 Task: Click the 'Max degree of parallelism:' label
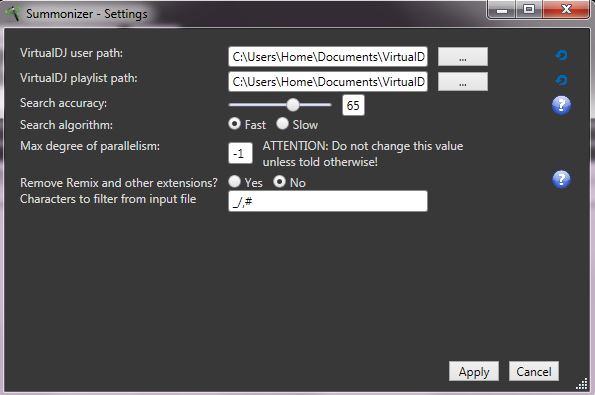pyautogui.click(x=90, y=146)
